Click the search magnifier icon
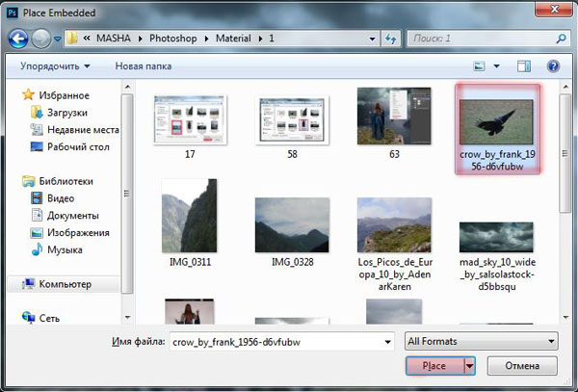This screenshot has height=392, width=578. coord(561,39)
